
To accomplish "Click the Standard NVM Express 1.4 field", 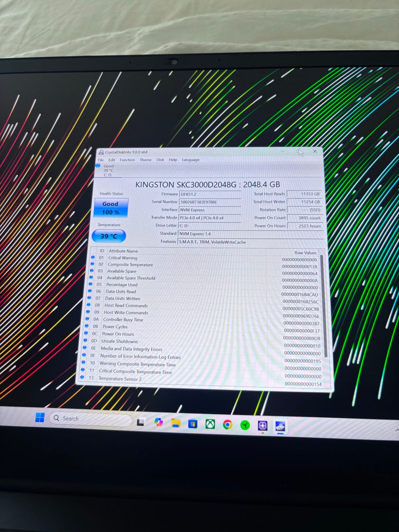I will (251, 234).
